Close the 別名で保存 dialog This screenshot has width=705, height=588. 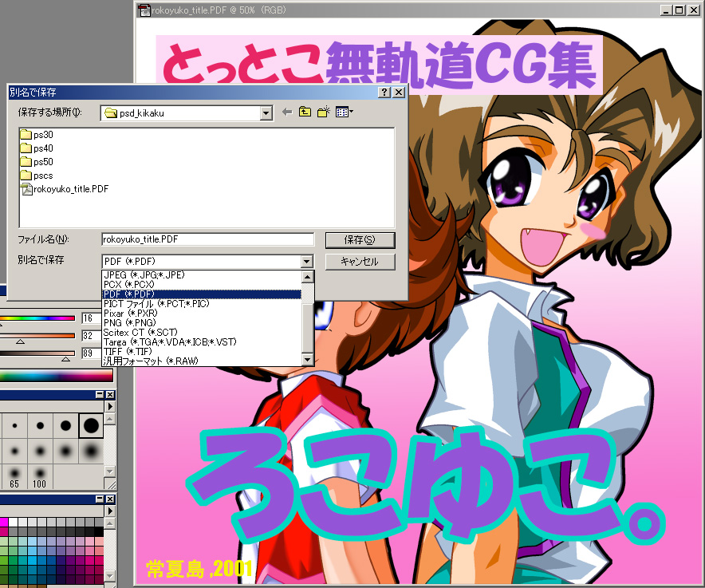click(399, 93)
